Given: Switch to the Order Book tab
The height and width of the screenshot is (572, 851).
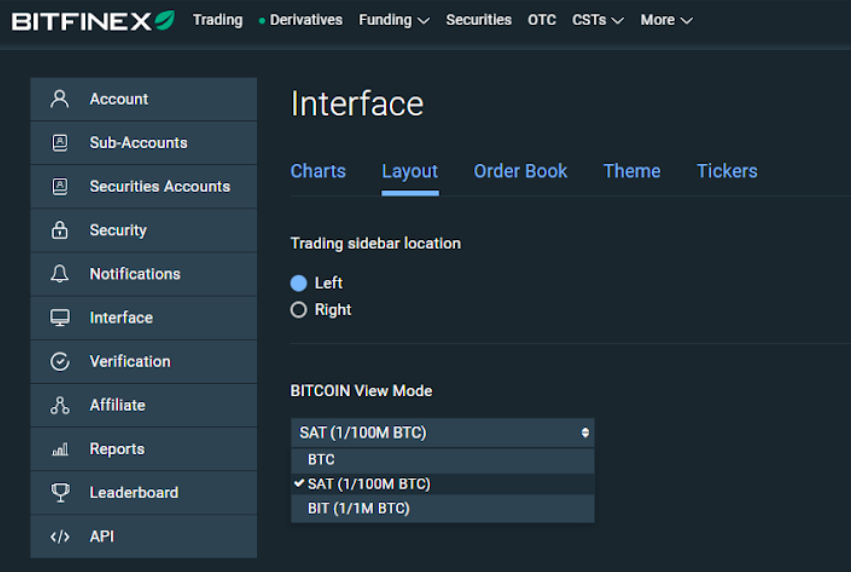Looking at the screenshot, I should 520,171.
